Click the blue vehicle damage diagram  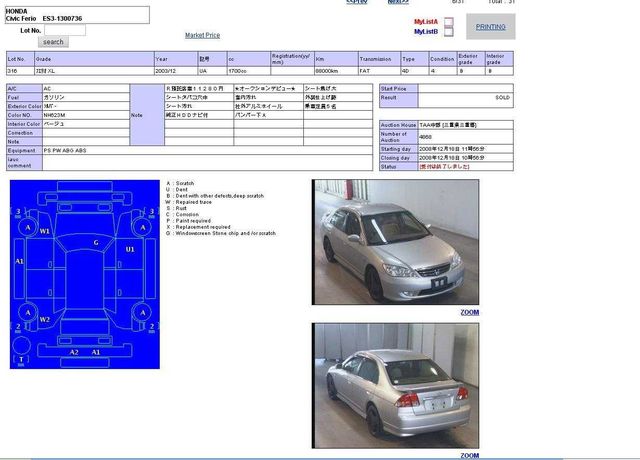(x=85, y=274)
